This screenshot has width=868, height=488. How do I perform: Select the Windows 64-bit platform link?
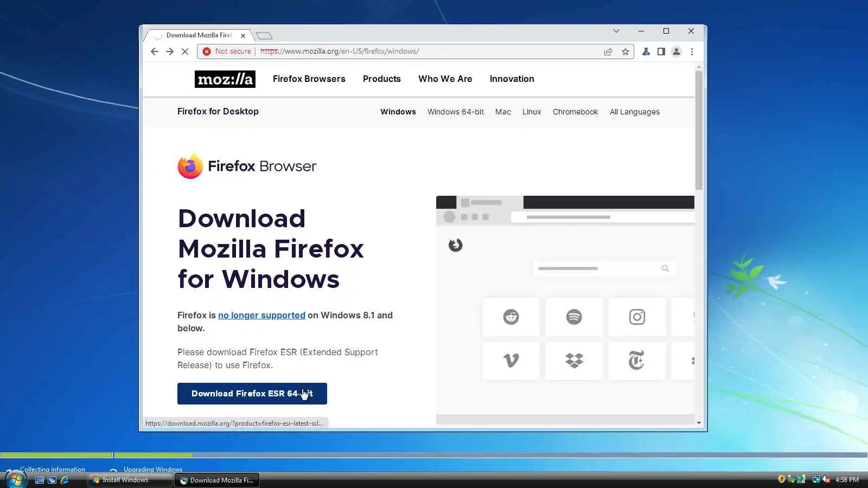click(456, 112)
